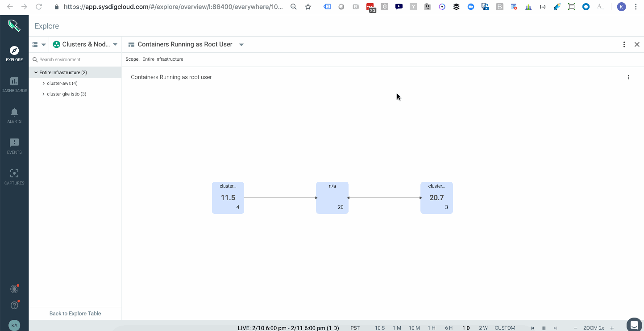Click the Zoom camera extension icon
Image resolution: width=644 pixels, height=331 pixels.
tap(471, 7)
